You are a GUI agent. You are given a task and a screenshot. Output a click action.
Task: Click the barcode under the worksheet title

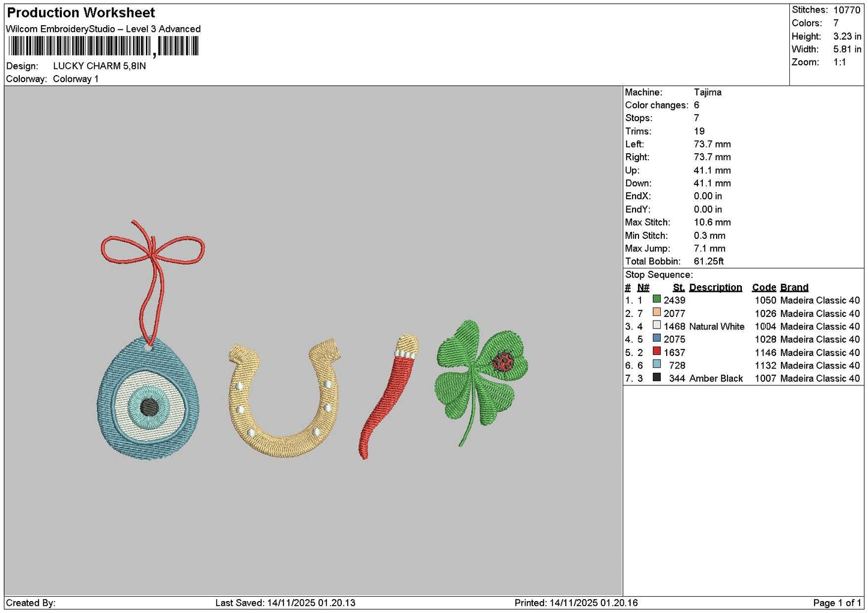(x=103, y=46)
